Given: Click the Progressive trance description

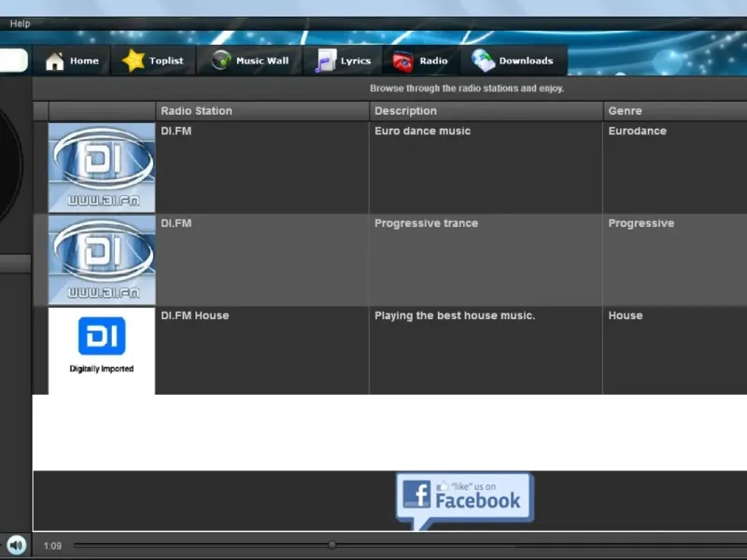Looking at the screenshot, I should pyautogui.click(x=426, y=223).
